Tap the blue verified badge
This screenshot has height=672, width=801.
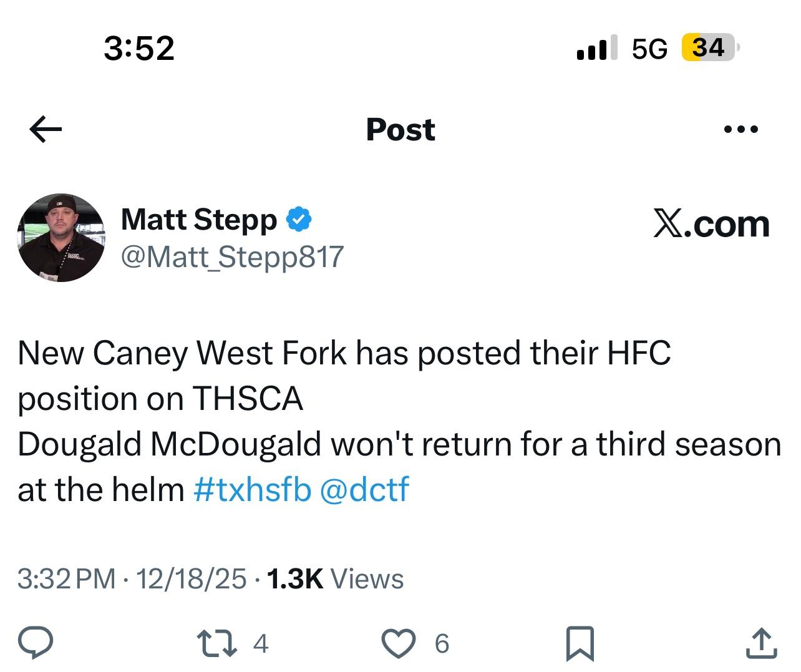click(299, 220)
